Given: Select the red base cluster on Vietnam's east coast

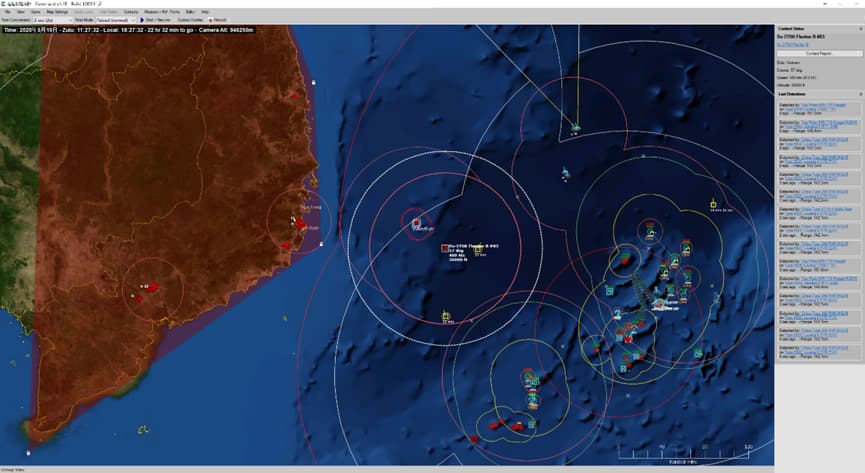Looking at the screenshot, I should coord(301,224).
